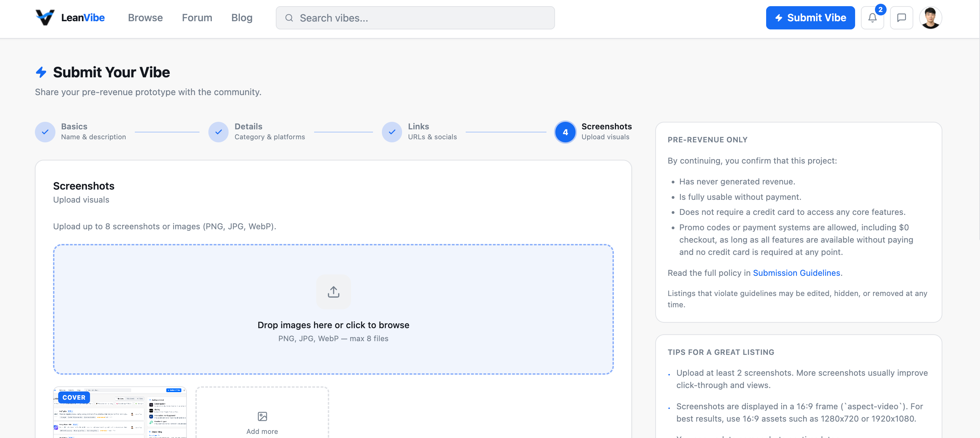Return to Links step checkmark

click(392, 132)
